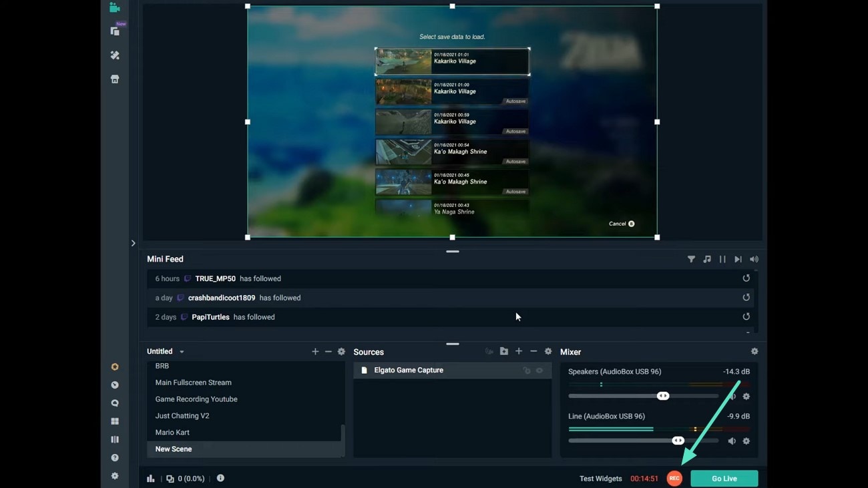Click the dimmed icon left of add folder
The width and height of the screenshot is (868, 488).
coord(489,351)
